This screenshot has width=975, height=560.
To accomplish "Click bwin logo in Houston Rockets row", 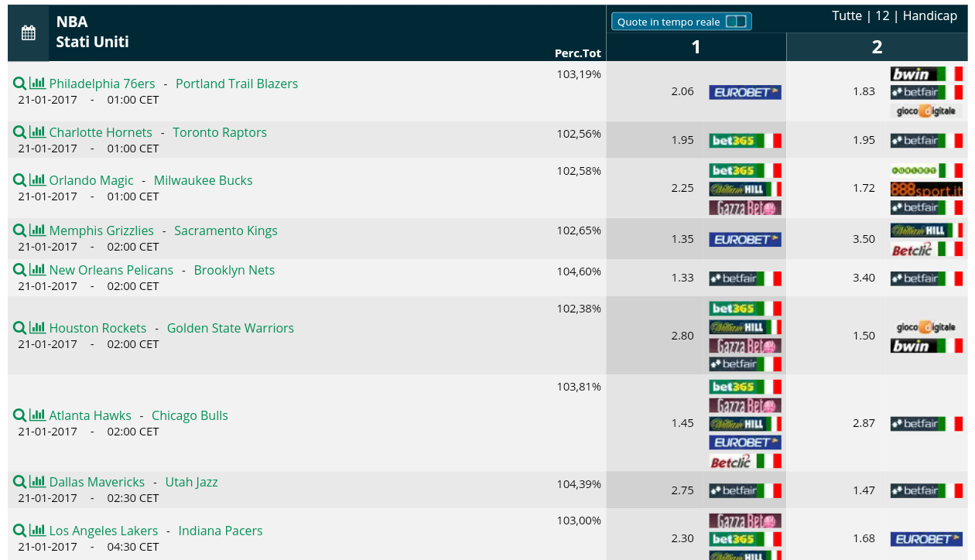I will [x=926, y=345].
